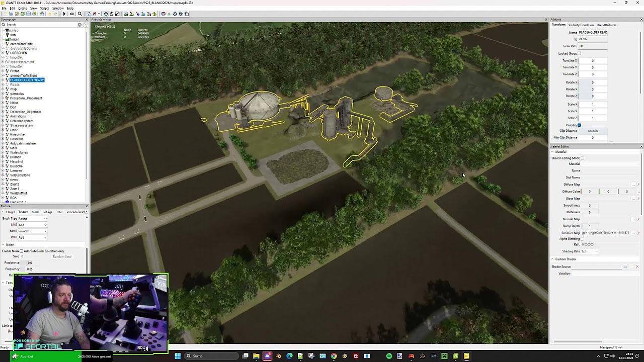The image size is (644, 362).
Task: Click the filter icon beside Scenegraph search
Action: pos(86,25)
